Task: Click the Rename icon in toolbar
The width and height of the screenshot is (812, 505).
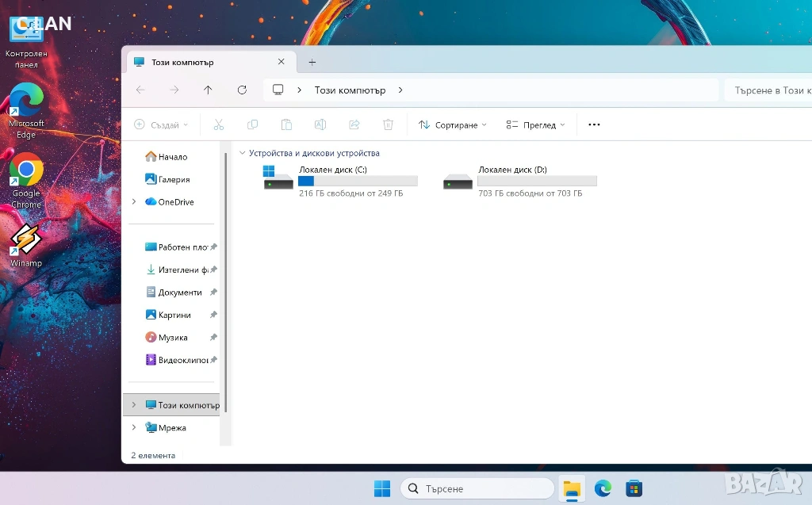Action: [x=320, y=124]
